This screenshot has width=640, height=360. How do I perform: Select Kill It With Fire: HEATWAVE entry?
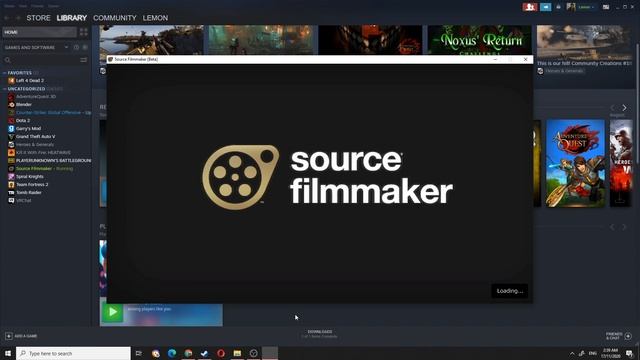(43, 153)
